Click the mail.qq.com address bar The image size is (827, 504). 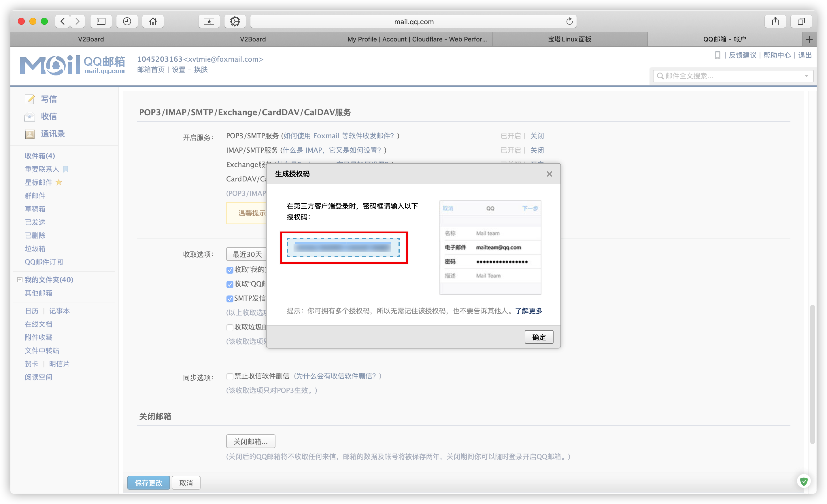pyautogui.click(x=413, y=22)
